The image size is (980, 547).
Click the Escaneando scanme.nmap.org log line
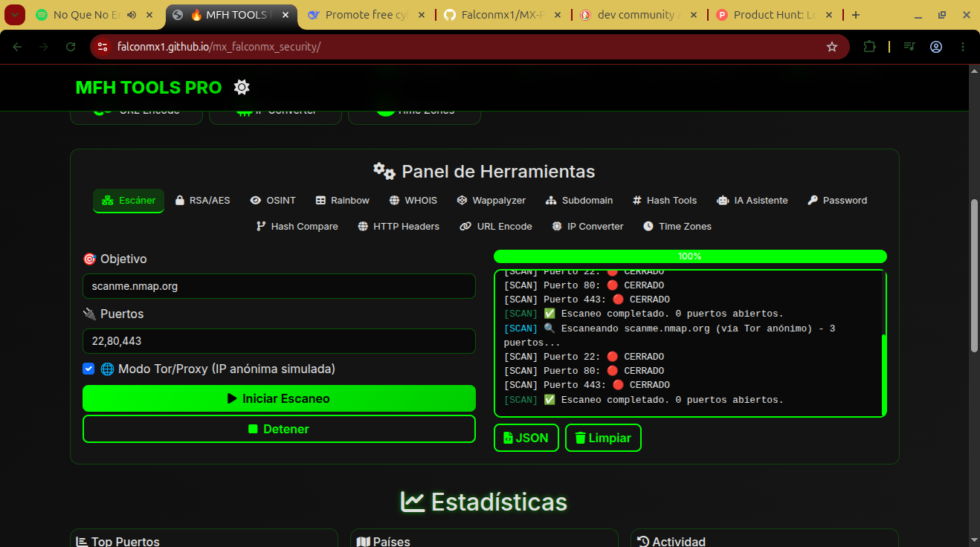click(x=670, y=335)
